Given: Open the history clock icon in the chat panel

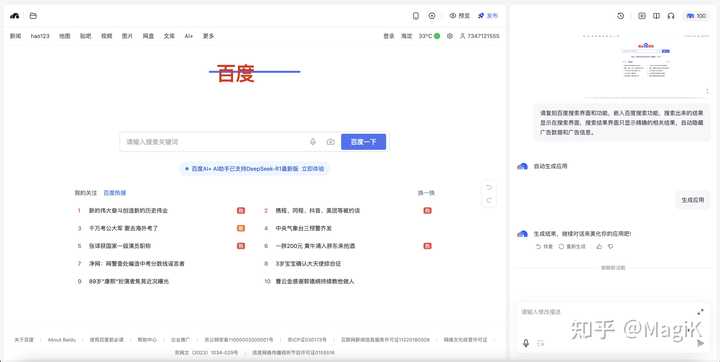Looking at the screenshot, I should click(x=621, y=16).
